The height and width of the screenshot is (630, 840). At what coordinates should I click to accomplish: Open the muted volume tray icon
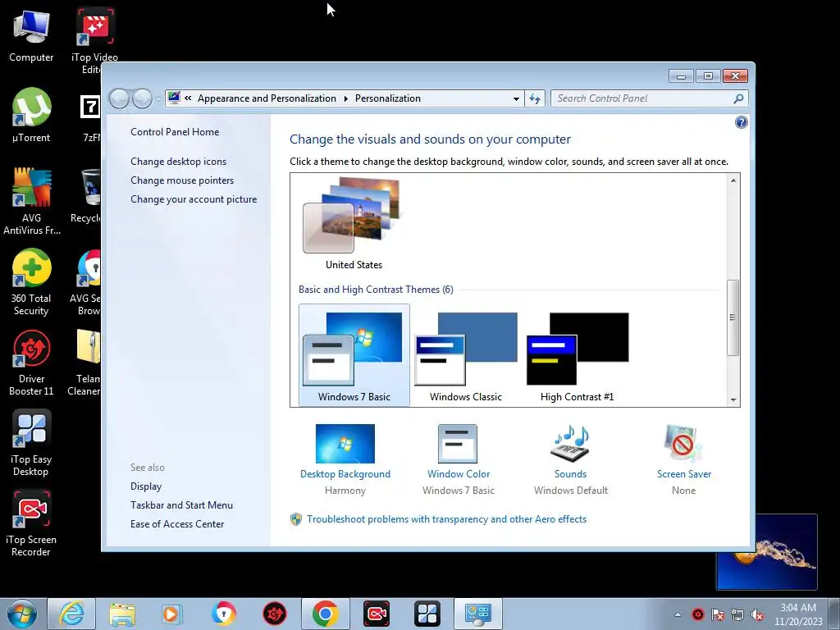757,614
